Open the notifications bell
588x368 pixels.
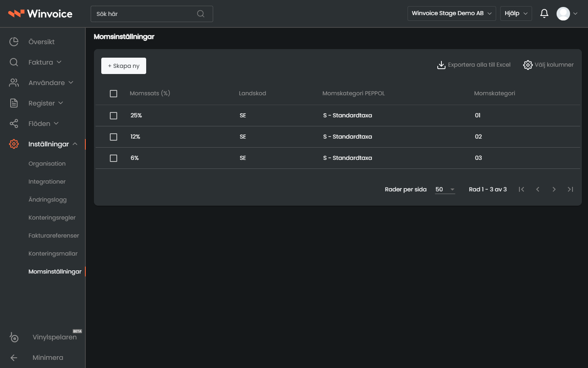(x=544, y=13)
